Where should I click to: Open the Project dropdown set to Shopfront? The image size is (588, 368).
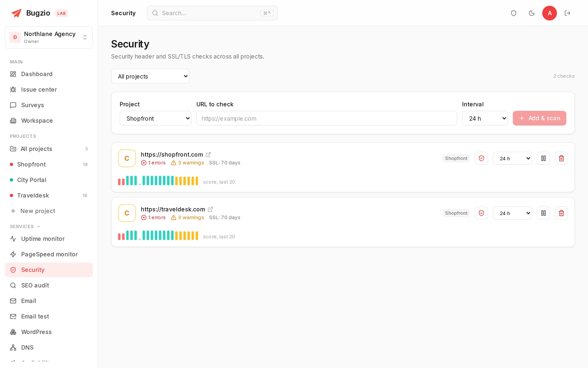pos(155,118)
